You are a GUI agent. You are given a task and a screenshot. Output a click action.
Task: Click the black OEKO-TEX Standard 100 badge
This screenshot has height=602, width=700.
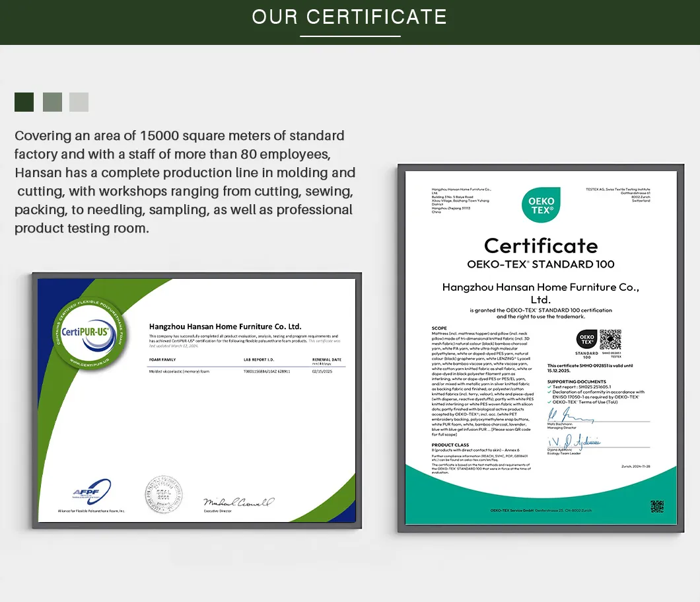click(x=586, y=340)
